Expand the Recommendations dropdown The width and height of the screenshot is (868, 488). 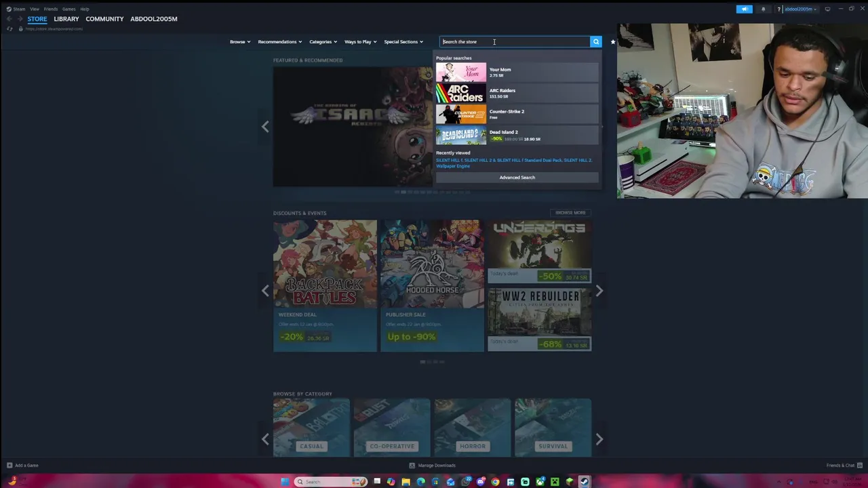tap(280, 42)
